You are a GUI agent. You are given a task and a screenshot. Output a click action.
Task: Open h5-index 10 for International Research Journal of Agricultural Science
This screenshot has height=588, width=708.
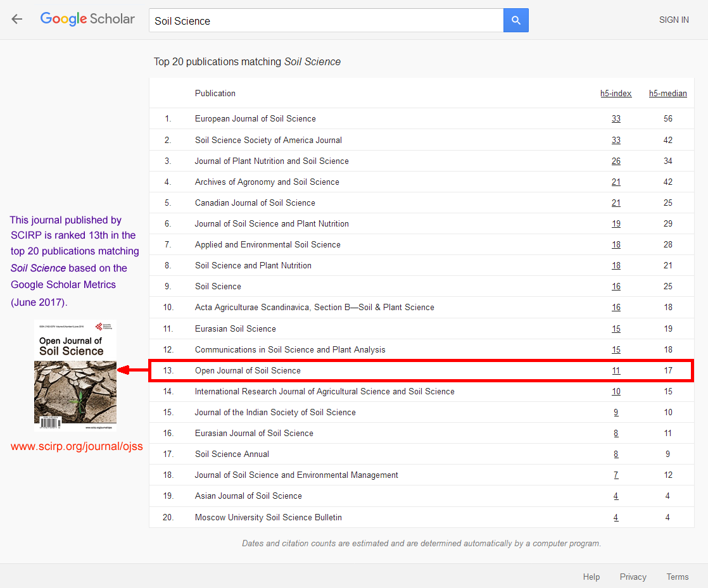pos(616,392)
